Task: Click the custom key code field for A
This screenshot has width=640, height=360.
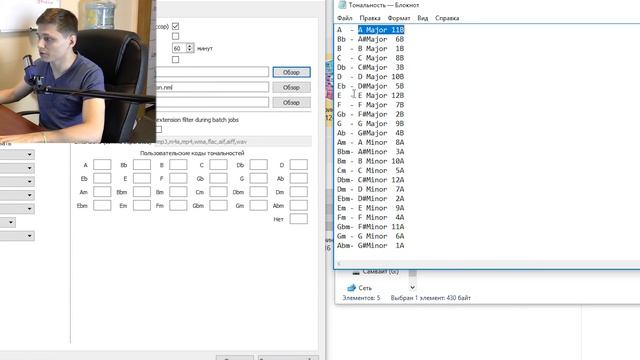Action: point(102,165)
